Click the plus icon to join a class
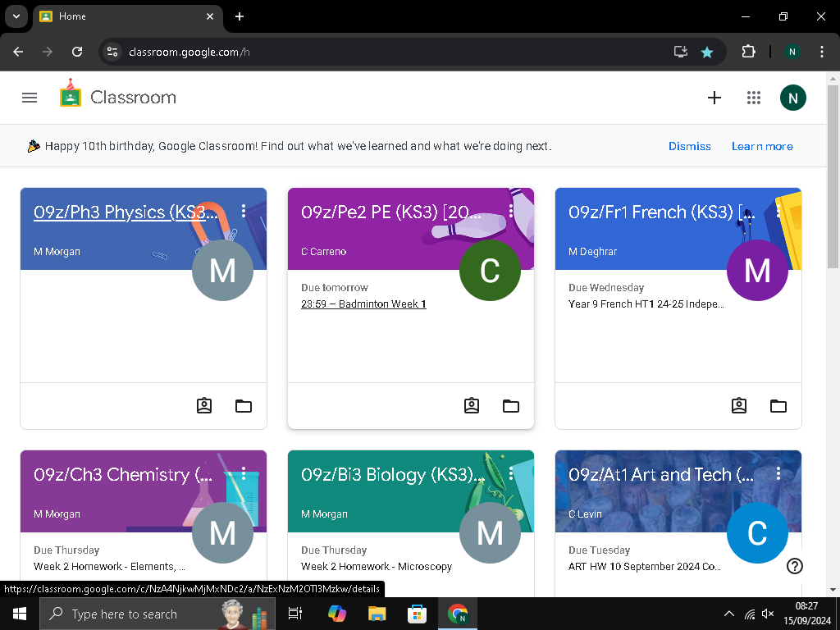Image resolution: width=840 pixels, height=630 pixels. pyautogui.click(x=714, y=98)
